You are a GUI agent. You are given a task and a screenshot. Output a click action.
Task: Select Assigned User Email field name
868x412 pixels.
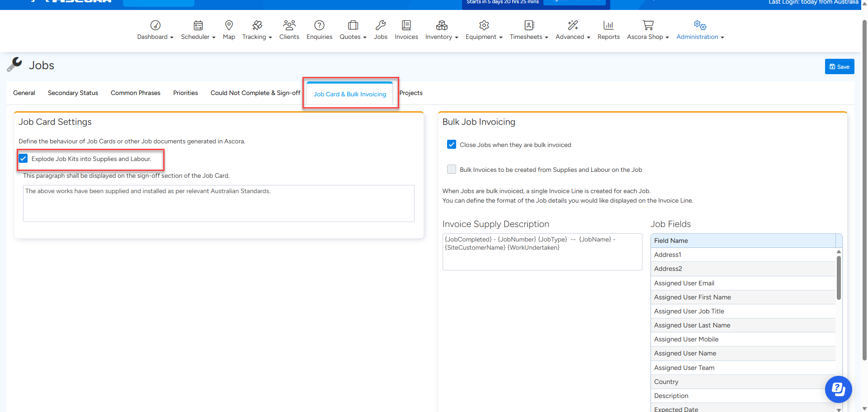684,283
